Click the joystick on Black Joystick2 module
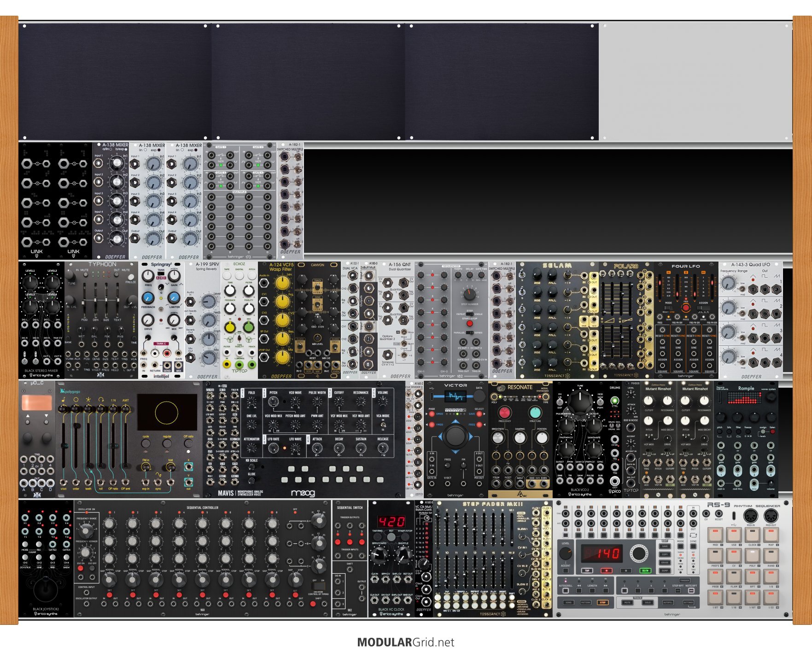Viewport: 812px width, 652px height. (x=46, y=588)
